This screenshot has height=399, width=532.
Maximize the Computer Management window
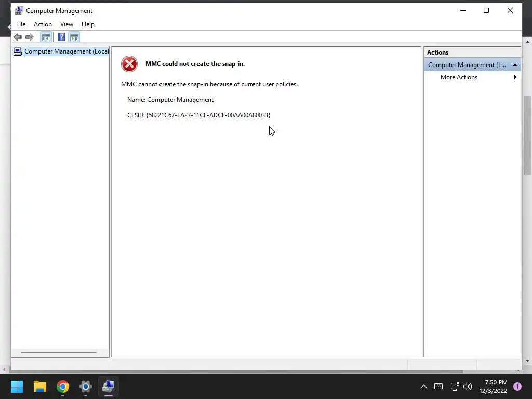click(x=486, y=10)
